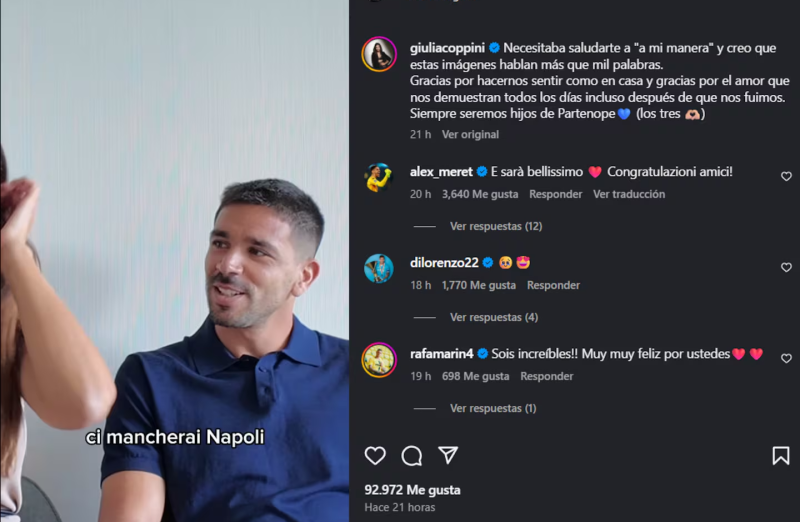Image resolution: width=800 pixels, height=522 pixels.
Task: Open alex_meret avatar
Action: pos(379,177)
